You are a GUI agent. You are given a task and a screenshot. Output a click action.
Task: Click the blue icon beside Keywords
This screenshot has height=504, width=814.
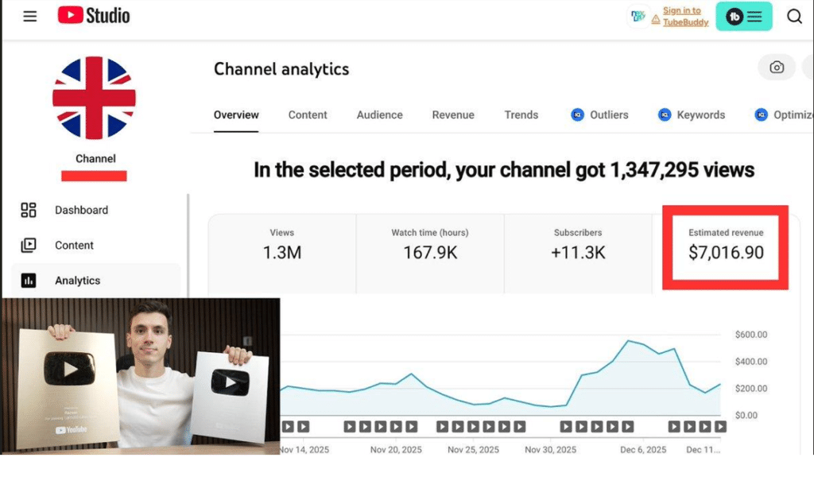pos(665,114)
